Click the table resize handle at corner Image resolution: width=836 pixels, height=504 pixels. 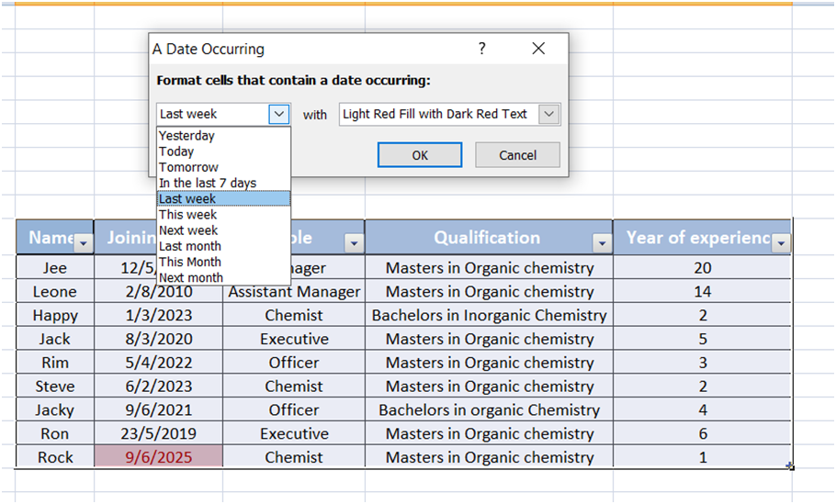click(x=790, y=466)
